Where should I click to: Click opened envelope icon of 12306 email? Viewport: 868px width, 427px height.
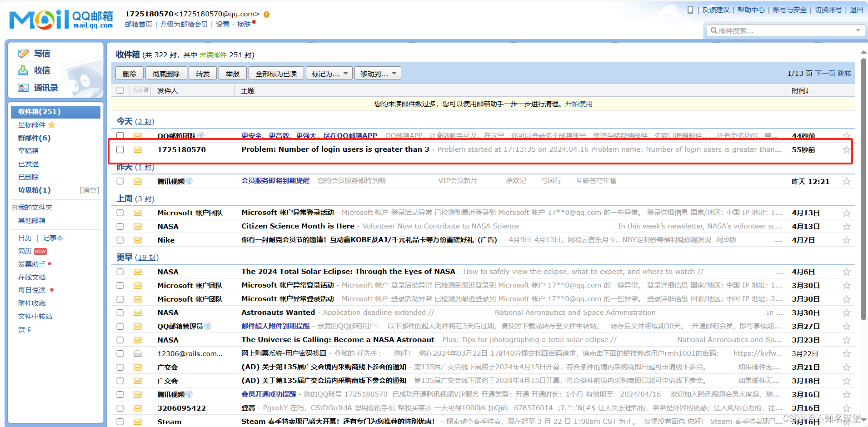click(138, 353)
